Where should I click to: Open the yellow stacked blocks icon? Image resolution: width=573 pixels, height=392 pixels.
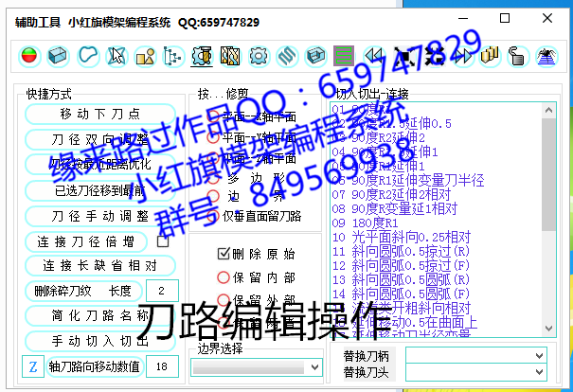(x=490, y=56)
